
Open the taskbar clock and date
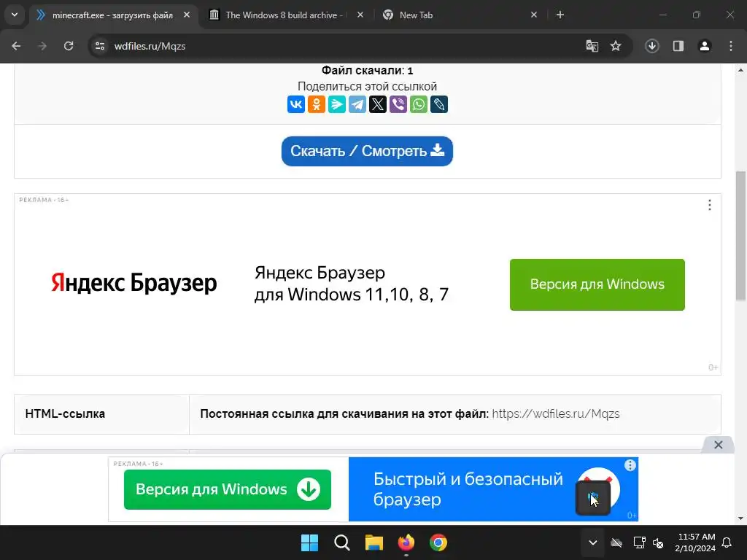tap(695, 542)
